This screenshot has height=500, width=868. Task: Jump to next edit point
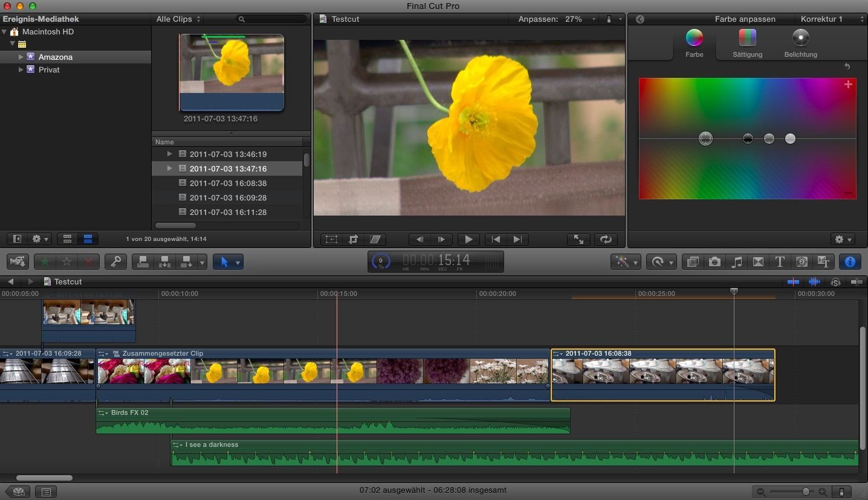point(517,239)
